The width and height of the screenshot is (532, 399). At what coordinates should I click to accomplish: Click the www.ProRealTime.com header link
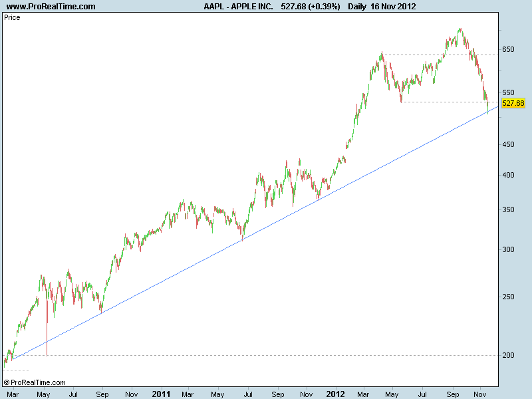click(x=51, y=7)
